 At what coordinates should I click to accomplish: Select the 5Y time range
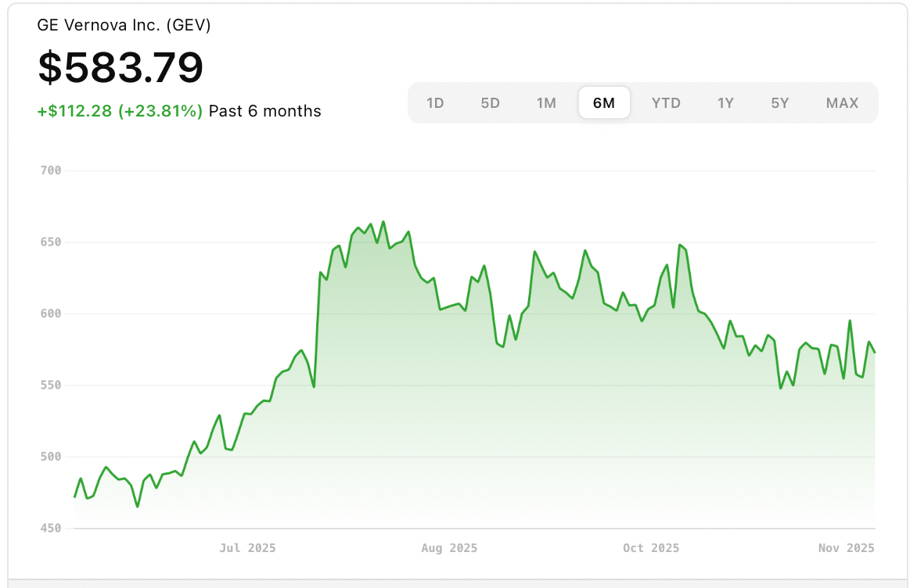point(779,103)
